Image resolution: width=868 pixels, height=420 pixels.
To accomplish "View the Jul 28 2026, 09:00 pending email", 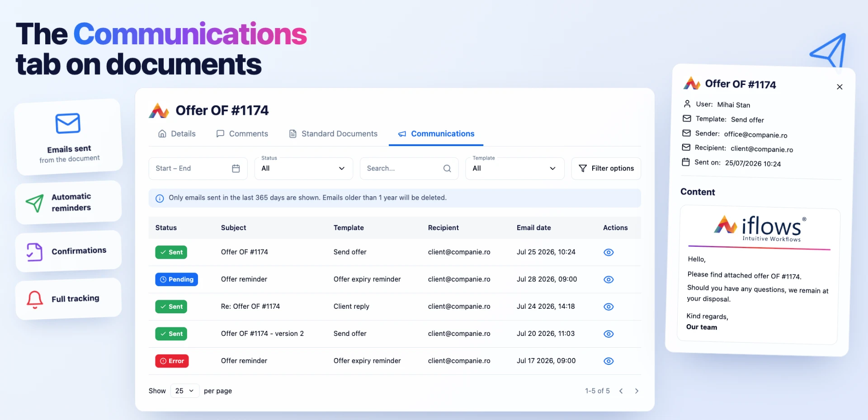I will pyautogui.click(x=609, y=279).
